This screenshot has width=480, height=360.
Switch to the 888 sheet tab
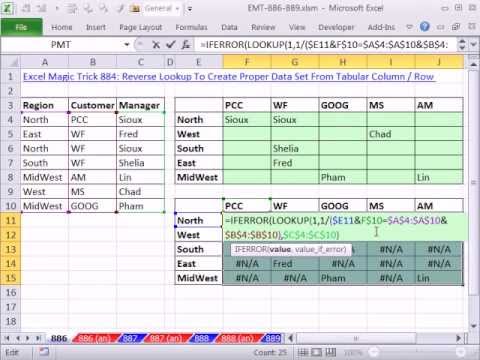coord(202,338)
